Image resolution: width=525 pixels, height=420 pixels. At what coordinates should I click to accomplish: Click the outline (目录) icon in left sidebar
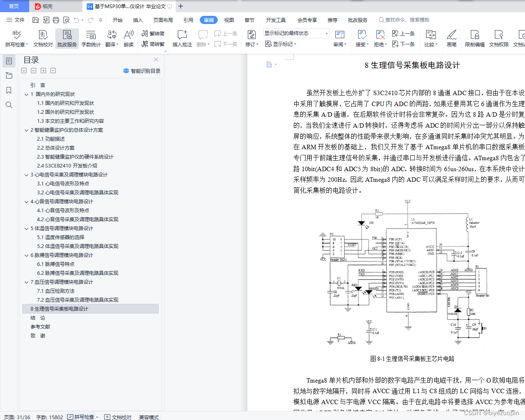pos(9,61)
